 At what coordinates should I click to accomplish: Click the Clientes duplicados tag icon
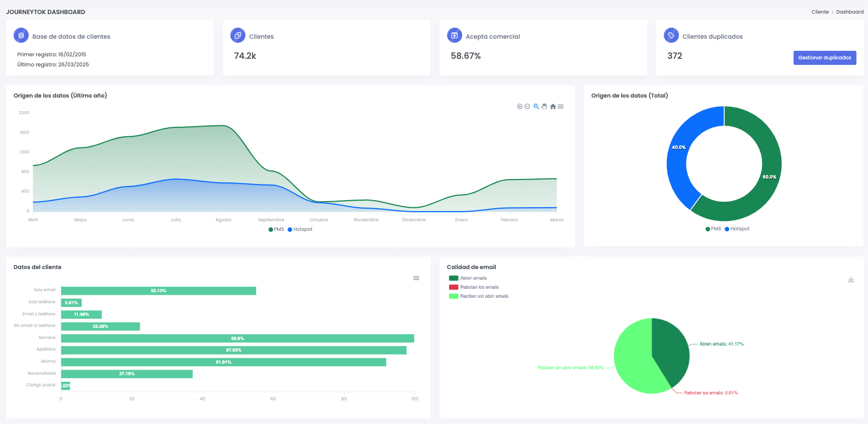[x=671, y=36]
